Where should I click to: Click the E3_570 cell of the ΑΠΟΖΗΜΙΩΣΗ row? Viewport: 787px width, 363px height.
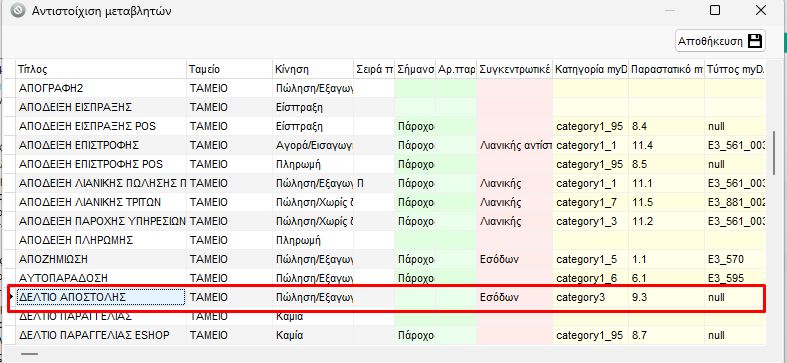735,260
